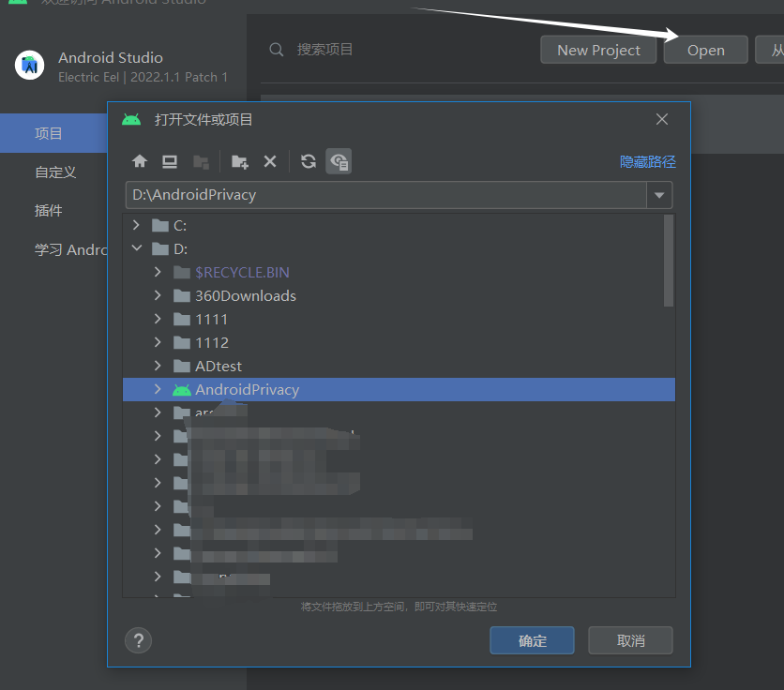The image size is (784, 690).
Task: Click folder icon beside C: drive
Action: click(x=160, y=226)
